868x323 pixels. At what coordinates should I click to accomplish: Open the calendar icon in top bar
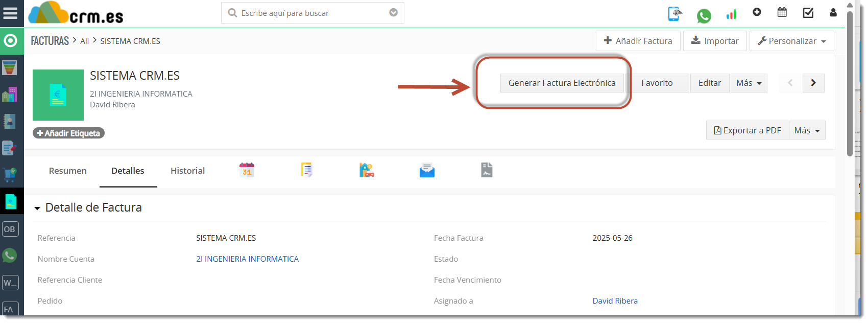(782, 12)
